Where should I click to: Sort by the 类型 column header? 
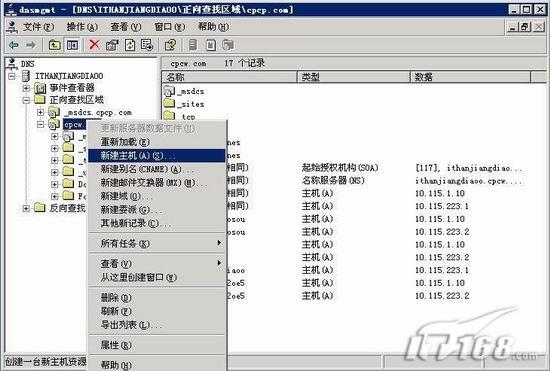(354, 77)
